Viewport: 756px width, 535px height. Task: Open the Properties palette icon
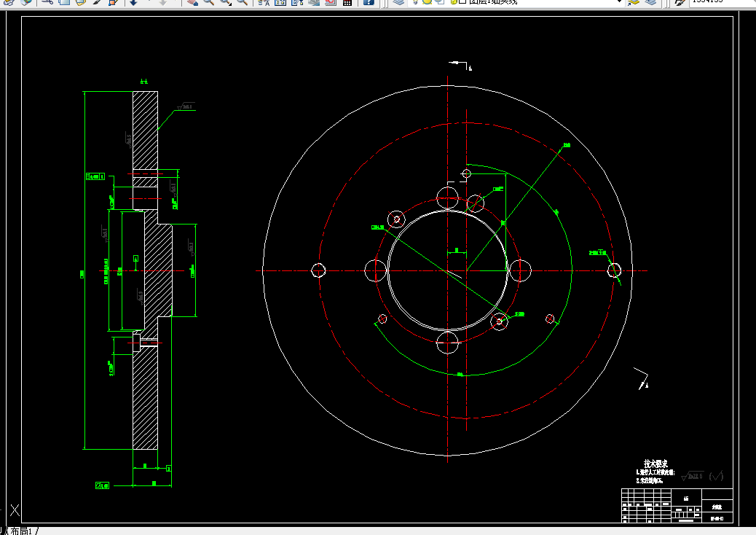[x=264, y=1]
